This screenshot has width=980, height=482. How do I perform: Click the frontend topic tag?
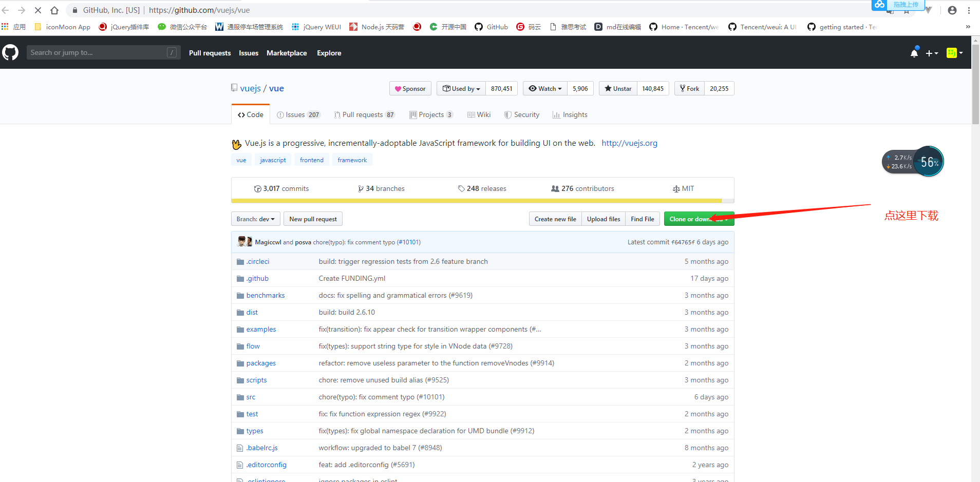312,160
